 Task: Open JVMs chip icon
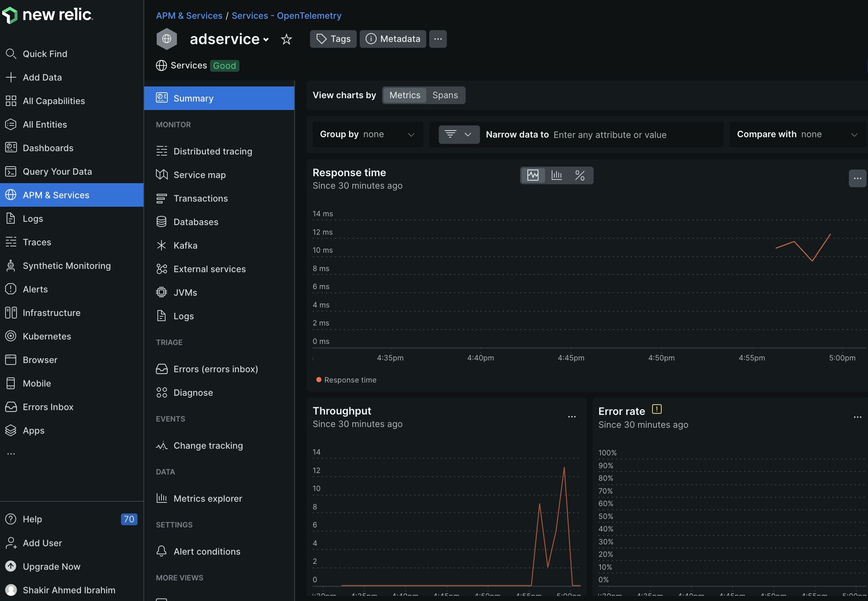(x=161, y=292)
